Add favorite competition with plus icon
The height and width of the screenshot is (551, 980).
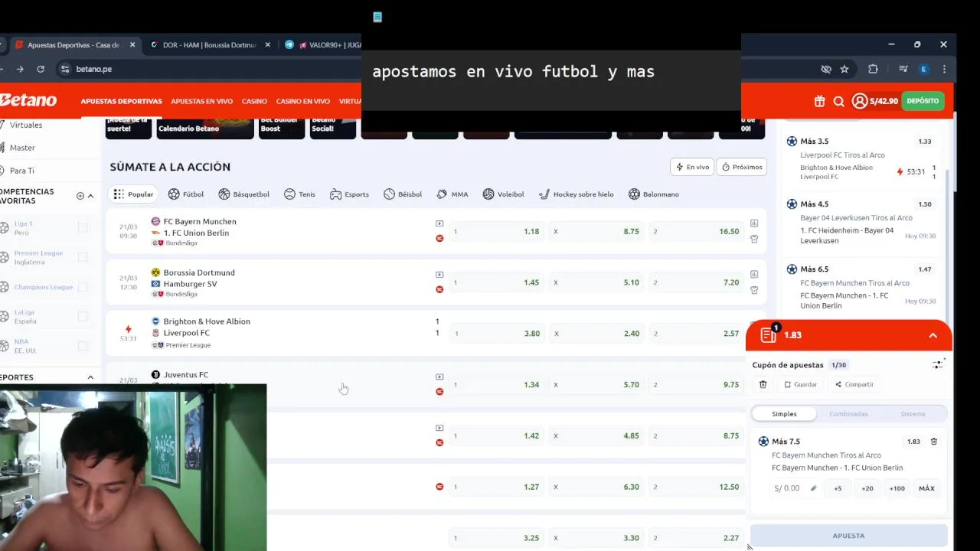[x=80, y=196]
